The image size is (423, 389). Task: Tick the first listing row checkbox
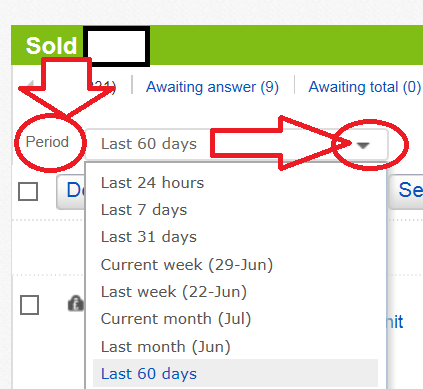29,305
